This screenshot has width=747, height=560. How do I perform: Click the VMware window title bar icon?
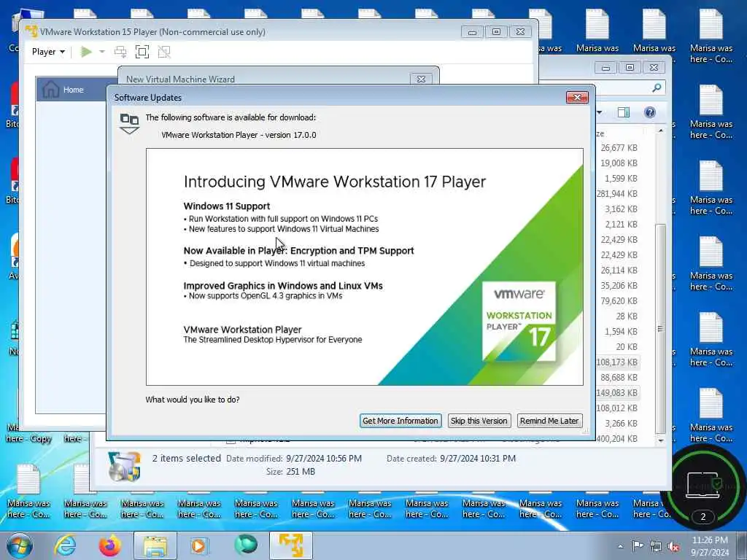click(31, 31)
